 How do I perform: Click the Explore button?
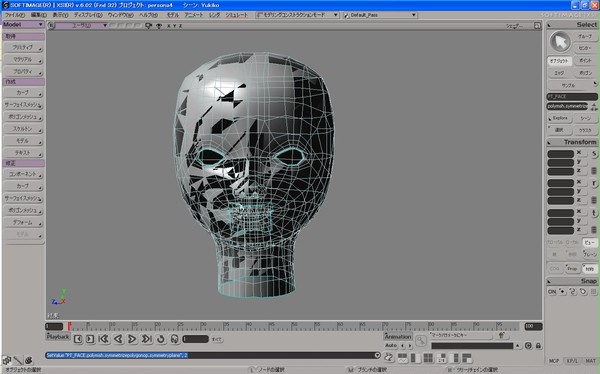559,118
